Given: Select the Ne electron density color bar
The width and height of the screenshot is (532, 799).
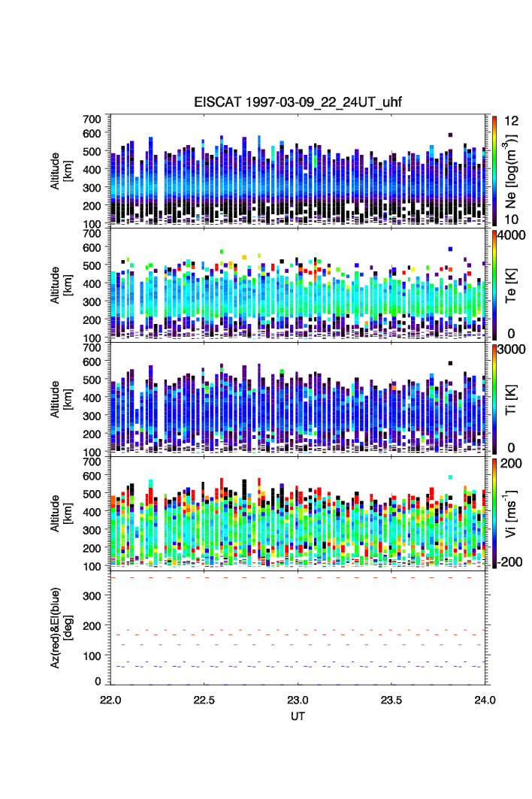Looking at the screenshot, I should [494, 171].
